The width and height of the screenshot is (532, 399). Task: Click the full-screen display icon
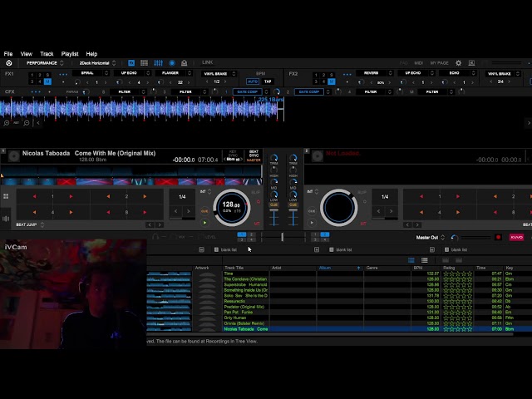pos(471,63)
